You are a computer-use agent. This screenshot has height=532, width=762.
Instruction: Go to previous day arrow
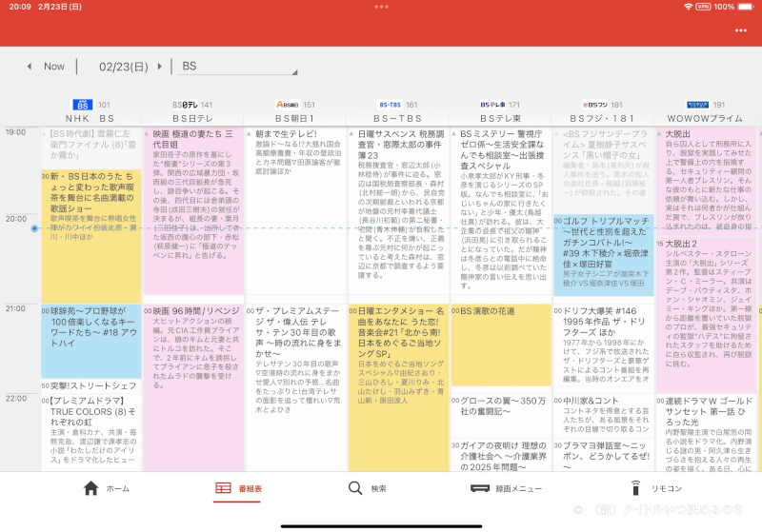pyautogui.click(x=30, y=66)
